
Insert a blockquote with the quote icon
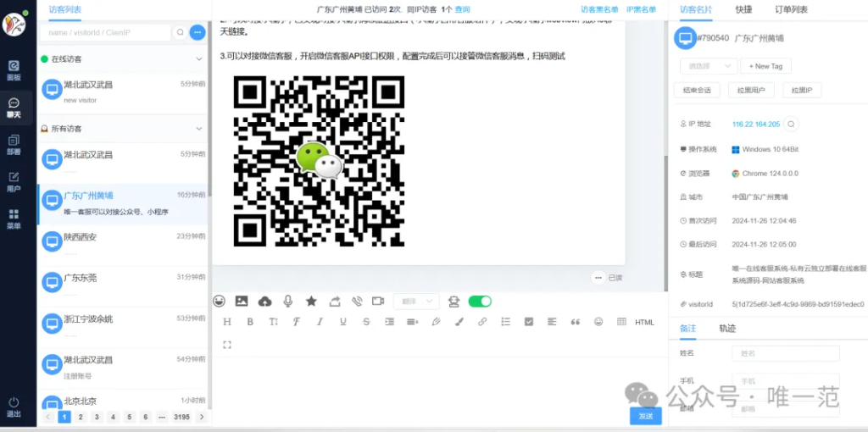(576, 321)
